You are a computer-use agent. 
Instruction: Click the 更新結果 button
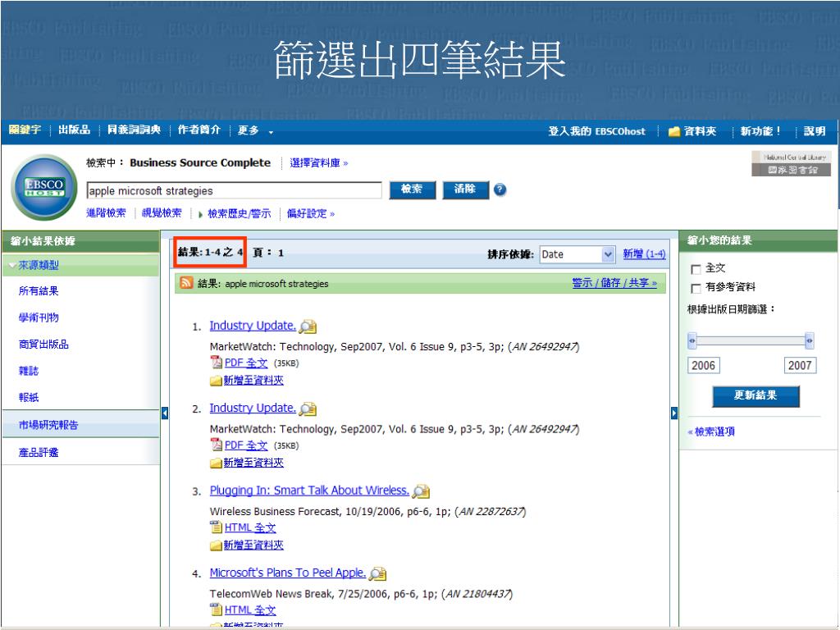pyautogui.click(x=756, y=396)
